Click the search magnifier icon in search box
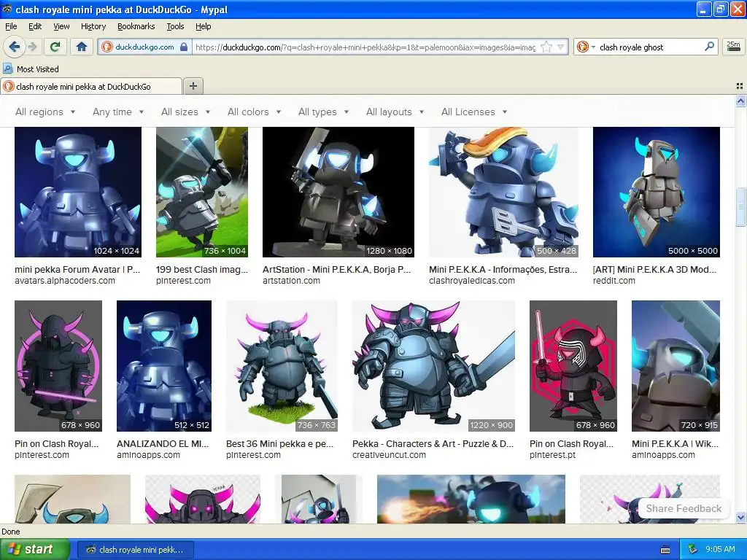Screen dimensions: 747x560 point(709,46)
